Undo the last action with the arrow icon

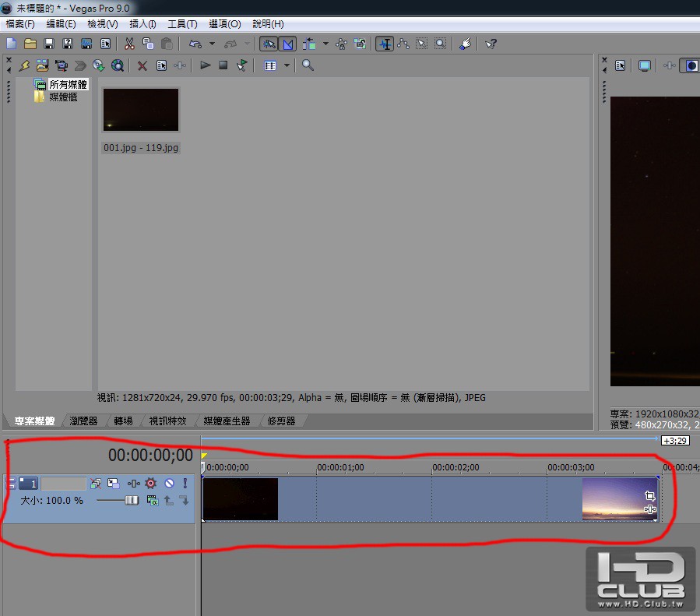pyautogui.click(x=195, y=44)
